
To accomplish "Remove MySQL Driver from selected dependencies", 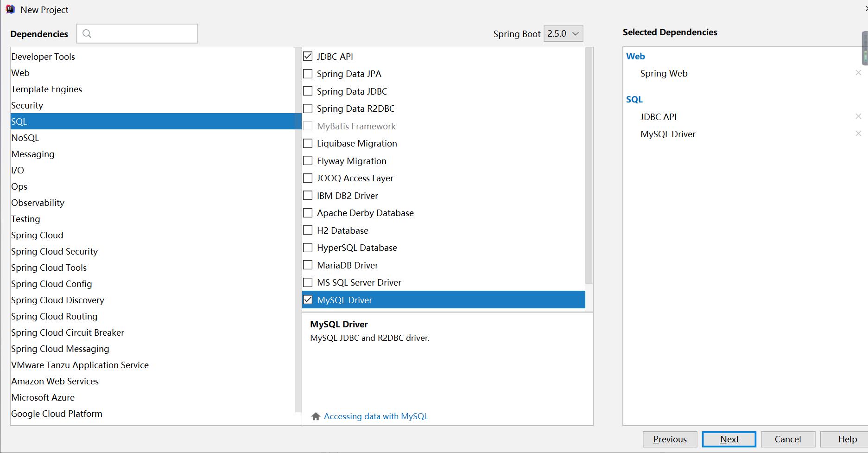I will tap(858, 134).
